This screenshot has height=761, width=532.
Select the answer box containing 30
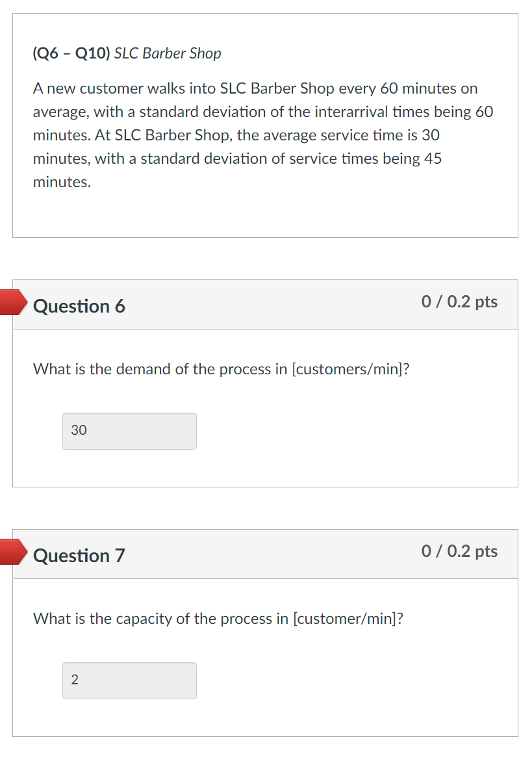pos(129,431)
